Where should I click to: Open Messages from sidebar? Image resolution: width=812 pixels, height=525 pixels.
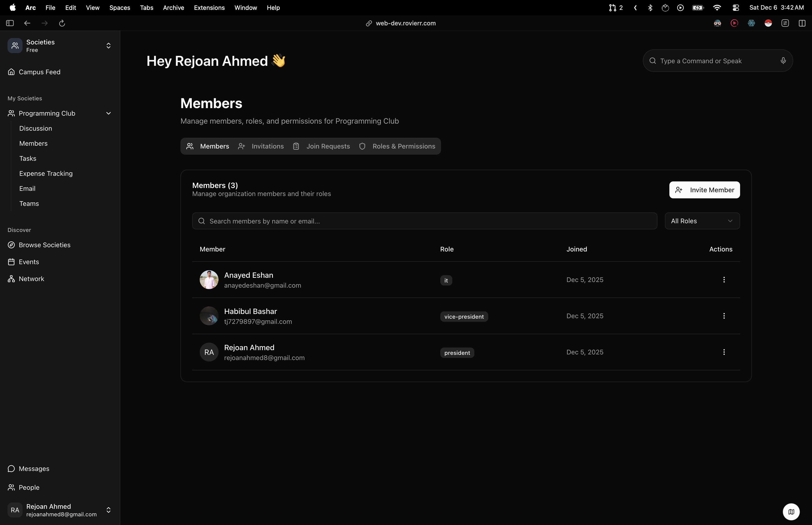coord(34,469)
